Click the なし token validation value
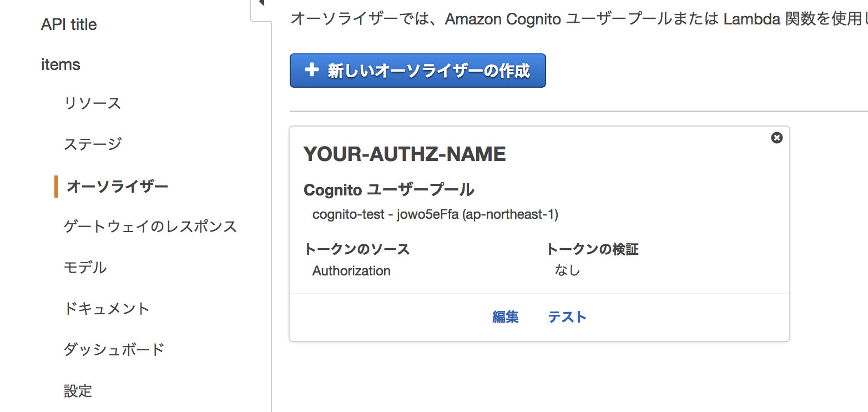Image resolution: width=868 pixels, height=412 pixels. click(x=567, y=271)
